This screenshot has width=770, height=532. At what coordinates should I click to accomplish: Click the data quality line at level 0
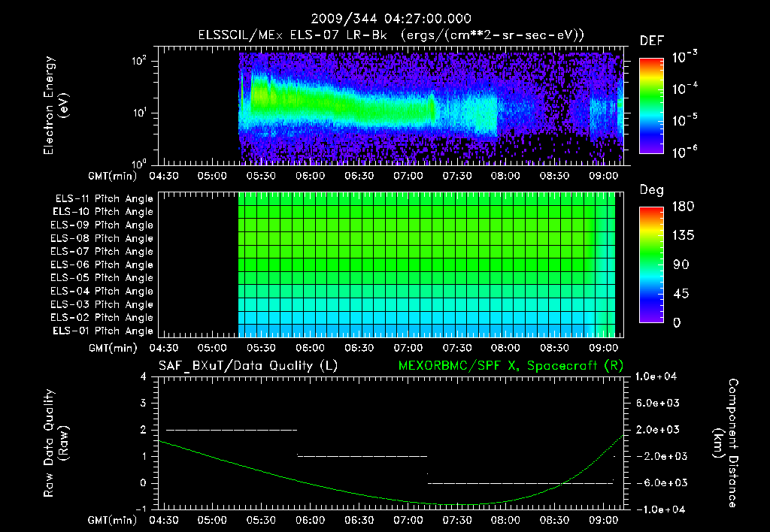pos(520,483)
